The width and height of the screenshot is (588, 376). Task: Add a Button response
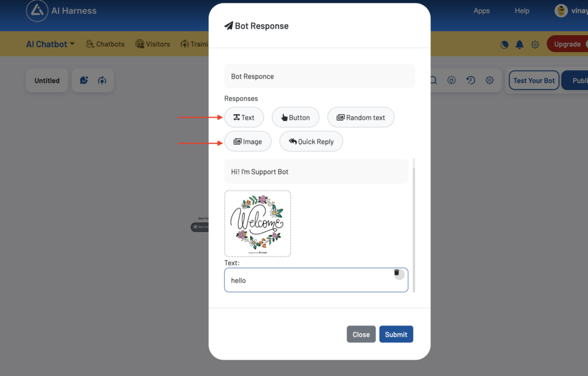(x=296, y=117)
